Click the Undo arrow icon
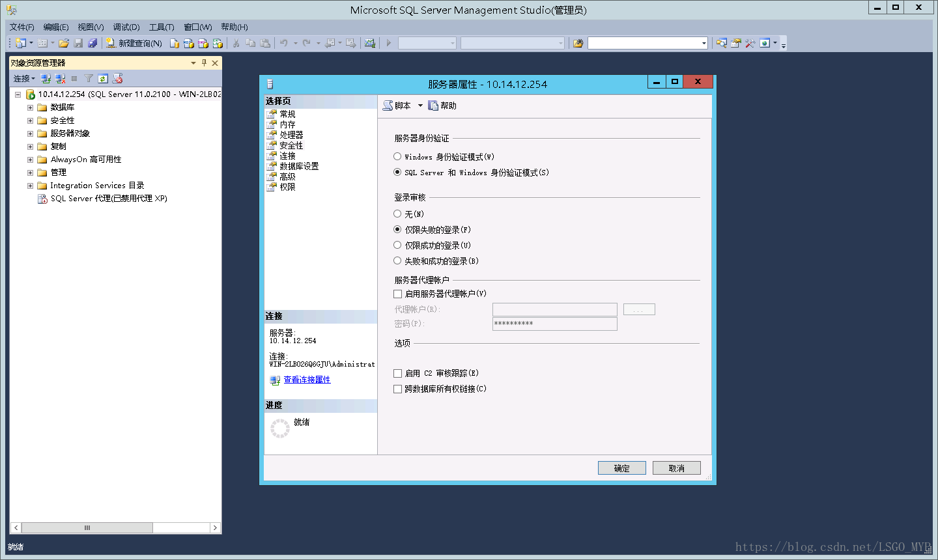 point(284,43)
